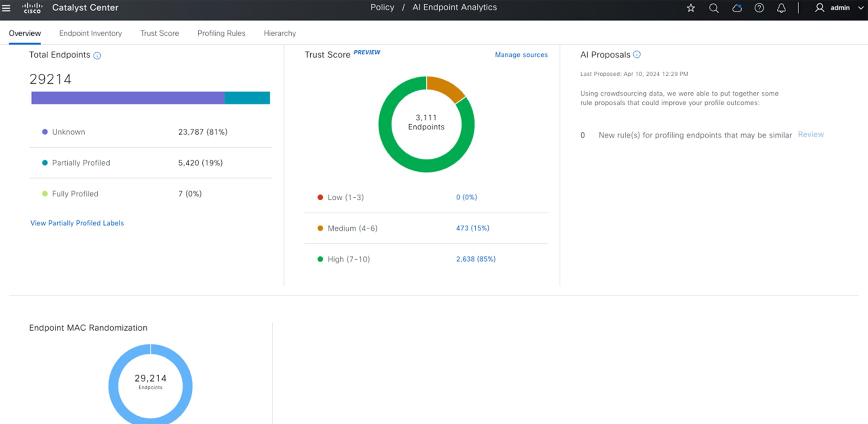
Task: Mark page as favorite with star icon
Action: pyautogui.click(x=691, y=8)
